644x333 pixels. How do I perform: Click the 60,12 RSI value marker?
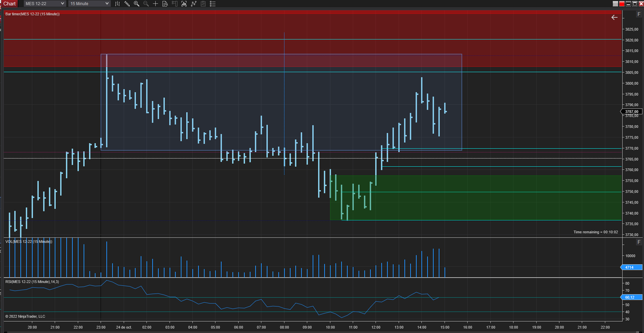(632, 297)
